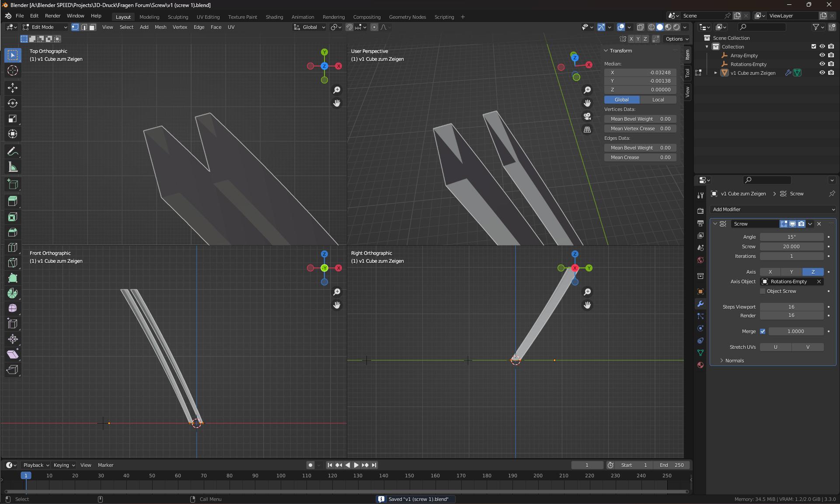840x504 pixels.
Task: Select the Smooth tool
Action: 13,309
